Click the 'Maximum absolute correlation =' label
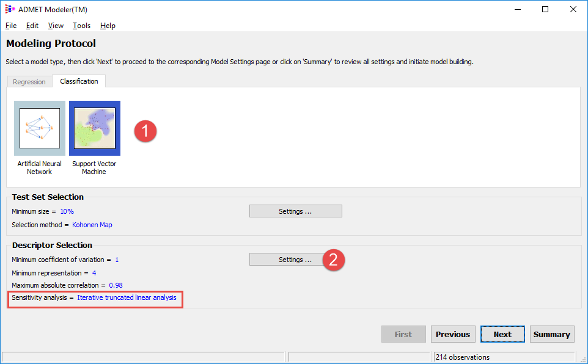This screenshot has width=588, height=364. point(59,285)
